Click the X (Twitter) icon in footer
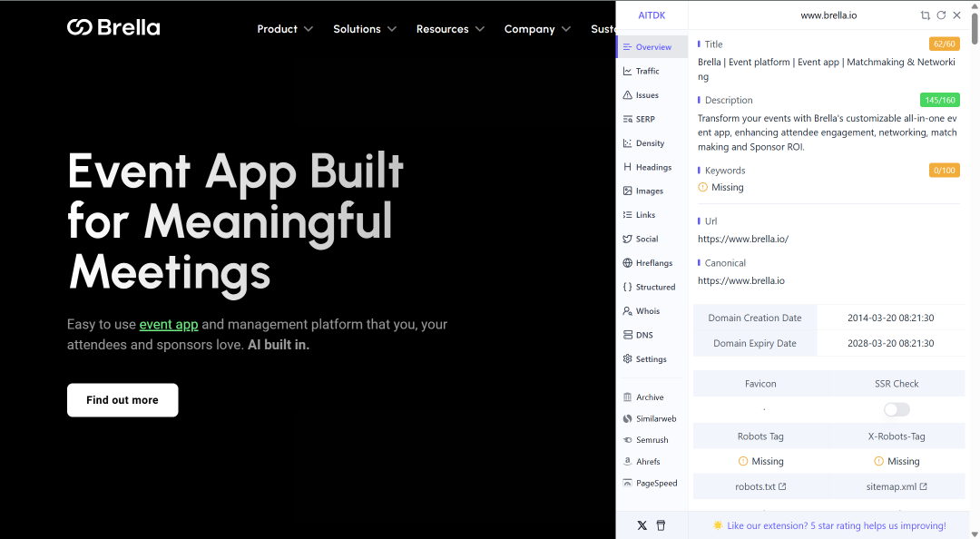The image size is (980, 539). coord(642,525)
